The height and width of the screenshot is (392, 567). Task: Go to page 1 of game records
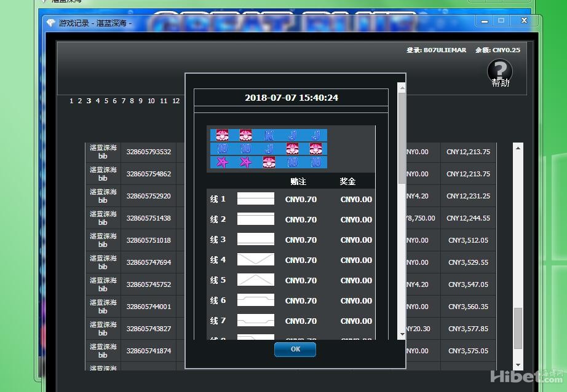point(71,101)
